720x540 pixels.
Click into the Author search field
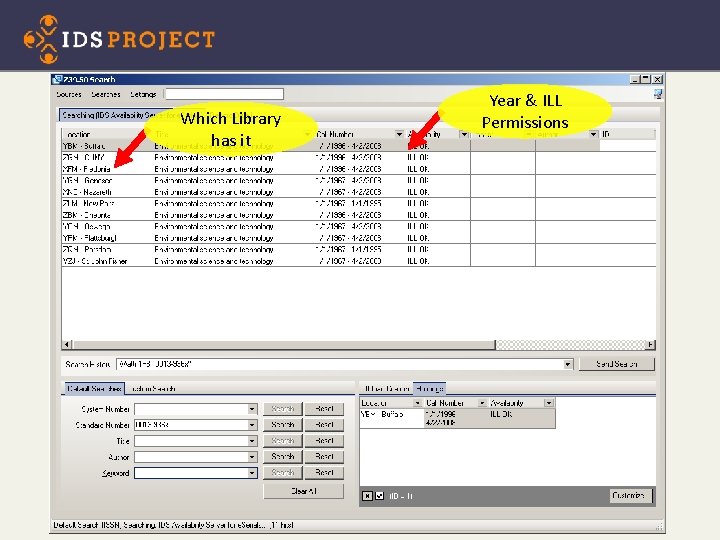191,457
